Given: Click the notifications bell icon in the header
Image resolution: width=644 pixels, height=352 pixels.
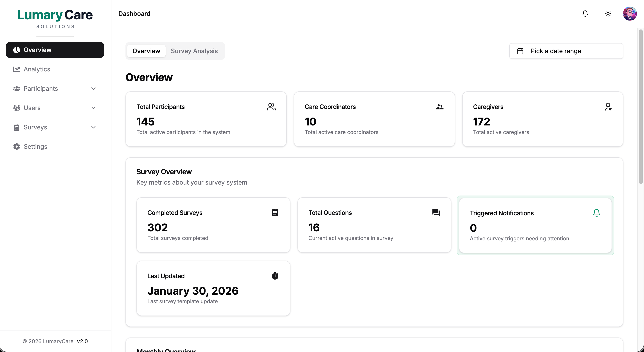Looking at the screenshot, I should point(585,14).
